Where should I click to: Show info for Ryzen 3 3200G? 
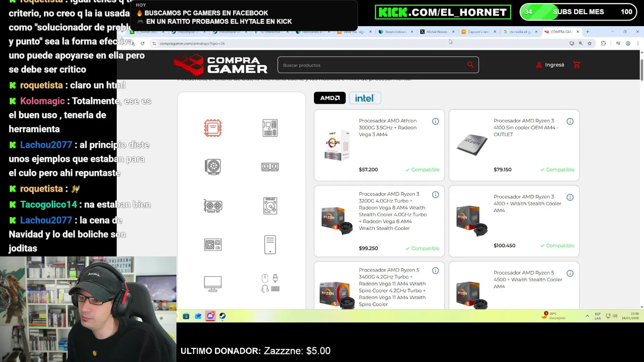(435, 195)
